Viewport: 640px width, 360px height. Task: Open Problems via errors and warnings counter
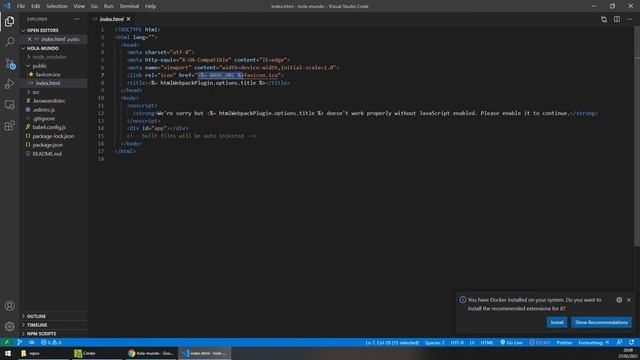click(x=51, y=342)
